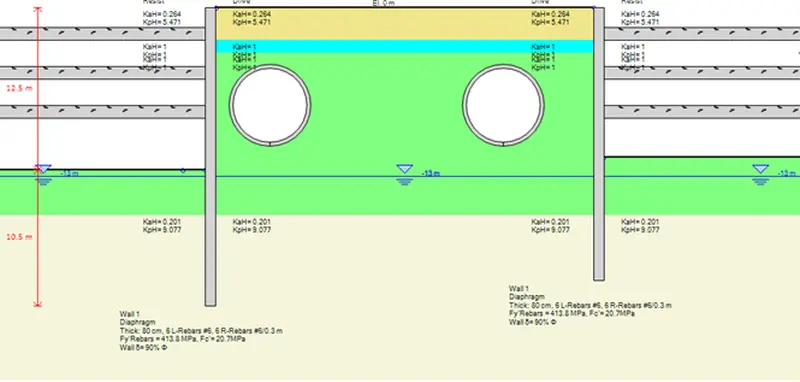Click the right note's "Thick: 80 cm" rebar line
The image size is (800, 382).
tap(590, 305)
